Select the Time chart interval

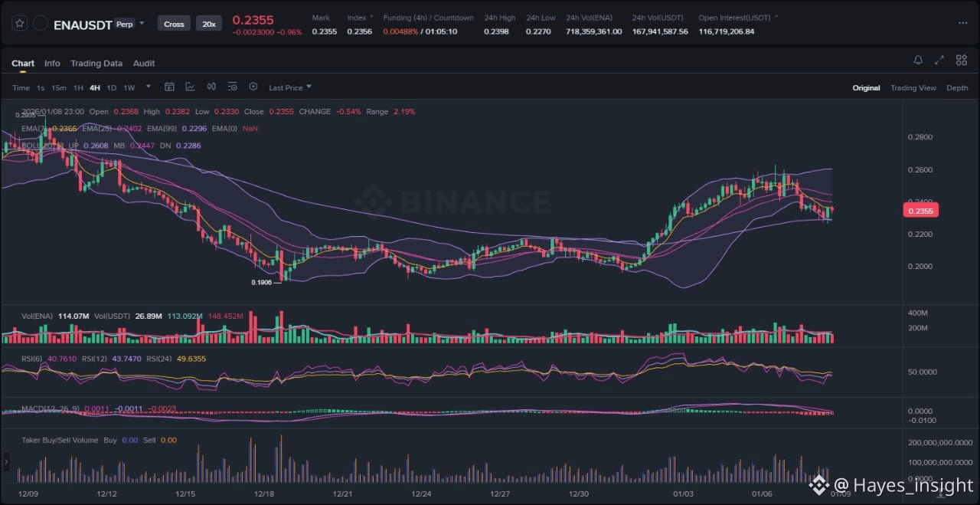(21, 88)
